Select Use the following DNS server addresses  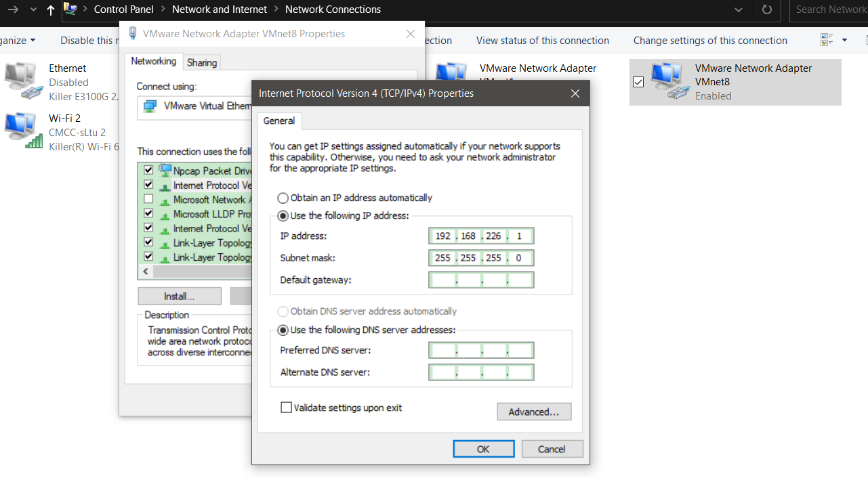tap(283, 330)
